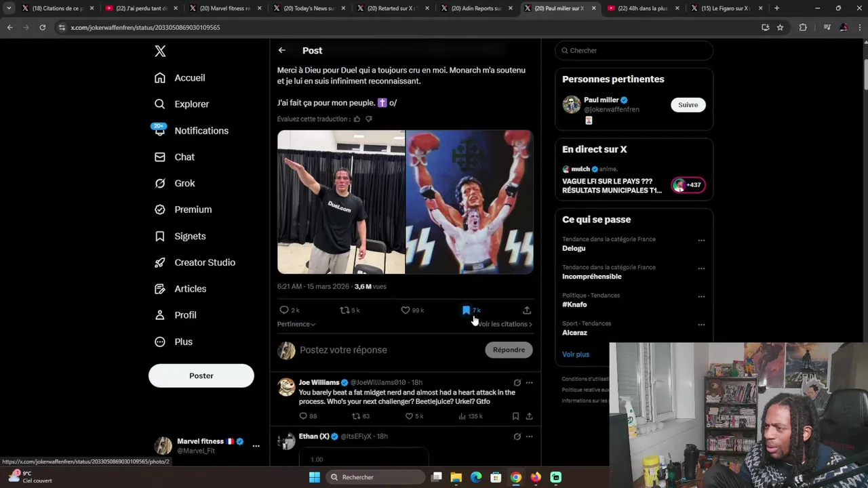
Task: Share the main post
Action: (x=527, y=310)
